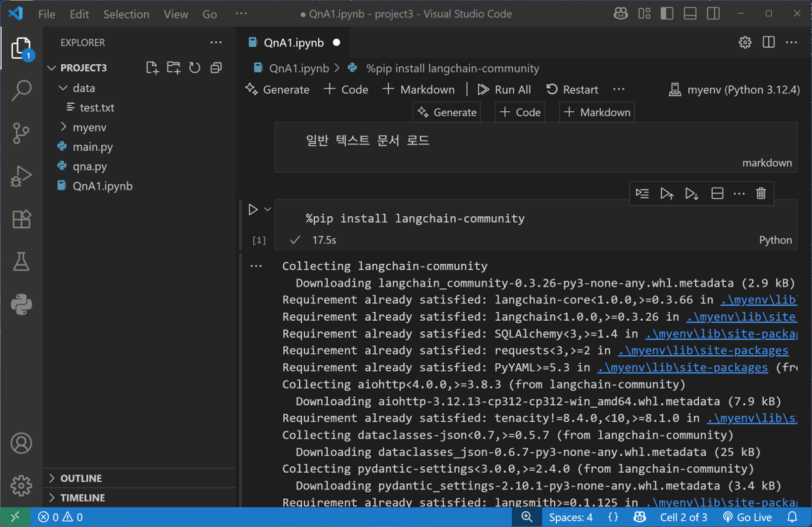Click Generate in notebook toolbar

pyautogui.click(x=277, y=89)
